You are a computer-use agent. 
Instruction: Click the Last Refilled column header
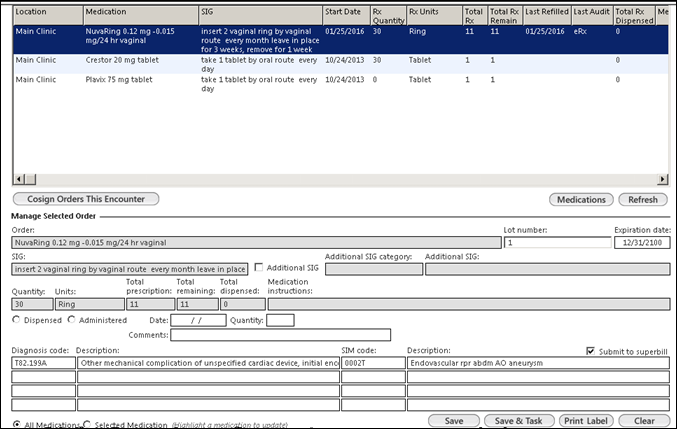(547, 16)
